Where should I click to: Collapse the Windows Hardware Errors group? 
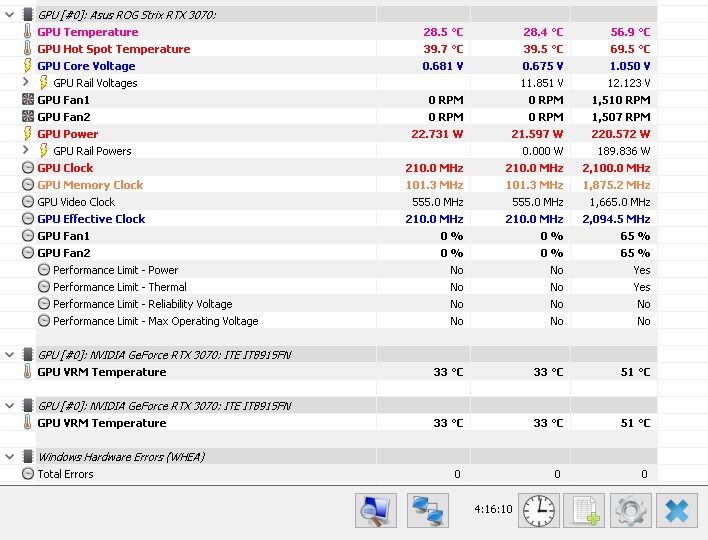[x=9, y=457]
